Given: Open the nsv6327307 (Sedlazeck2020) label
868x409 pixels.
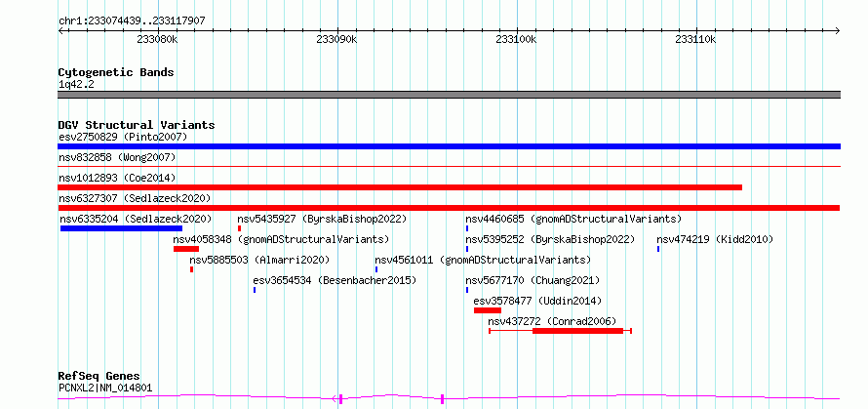Looking at the screenshot, I should pyautogui.click(x=135, y=198).
